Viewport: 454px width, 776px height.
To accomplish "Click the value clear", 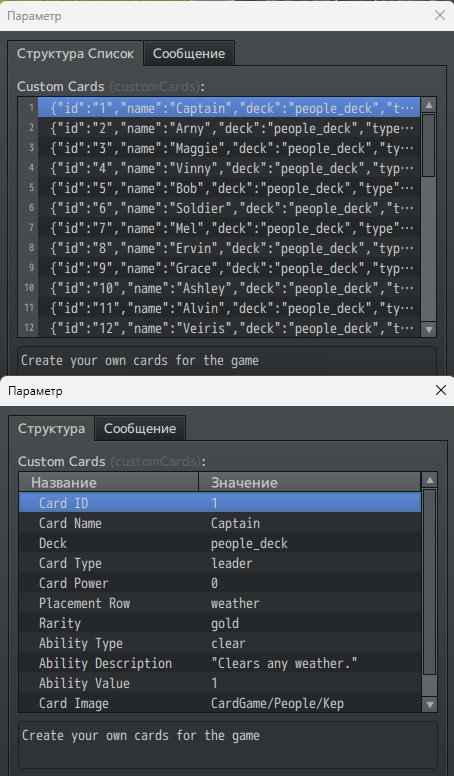I will (x=228, y=643).
